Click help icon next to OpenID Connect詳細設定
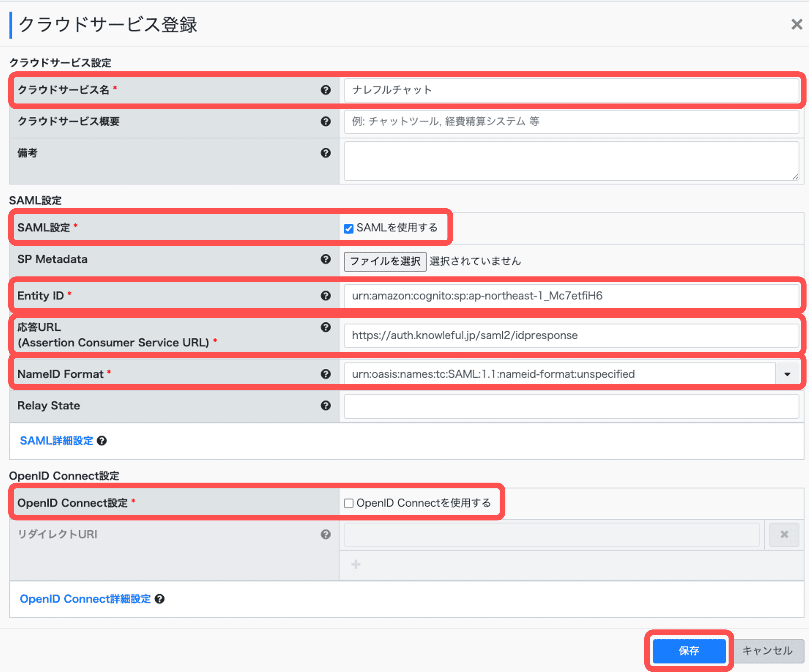 [x=159, y=599]
